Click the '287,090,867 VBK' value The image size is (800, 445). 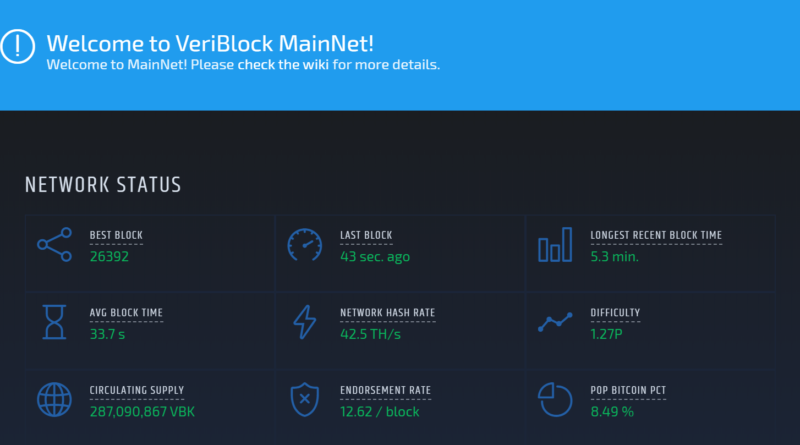[142, 412]
